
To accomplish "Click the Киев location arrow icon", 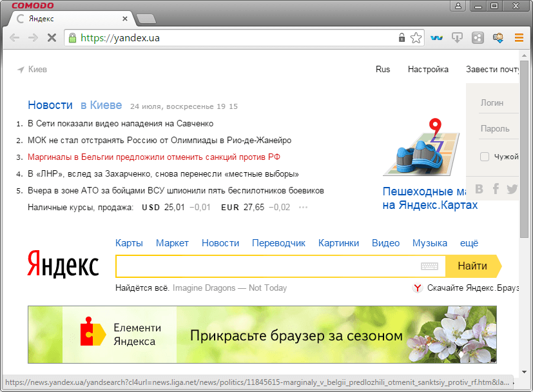I will 21,70.
